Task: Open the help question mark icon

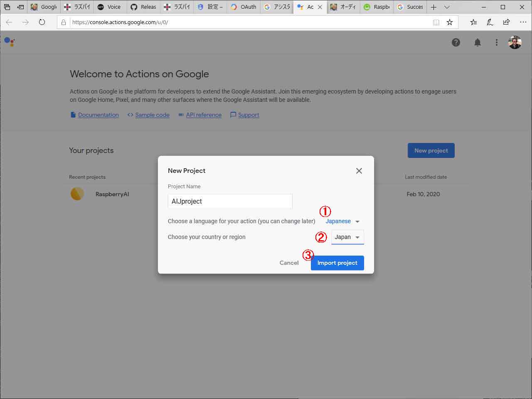Action: 456,42
